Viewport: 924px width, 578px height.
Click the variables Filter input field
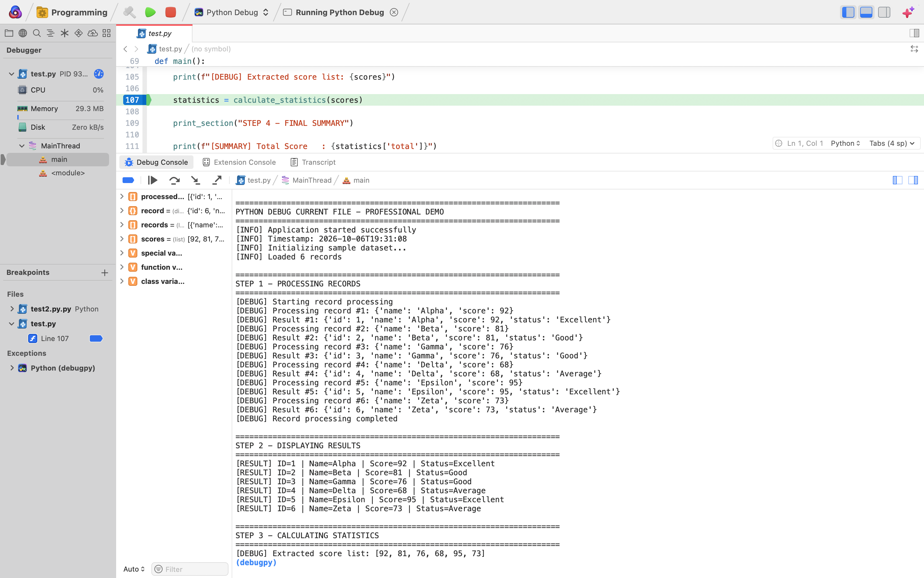coord(190,569)
